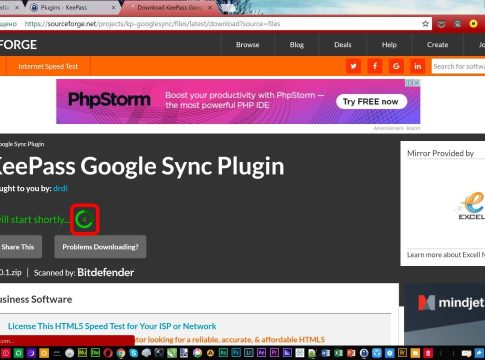The width and height of the screenshot is (485, 360).
Task: Click the red pocket-shaped extension icon
Action: (441, 24)
